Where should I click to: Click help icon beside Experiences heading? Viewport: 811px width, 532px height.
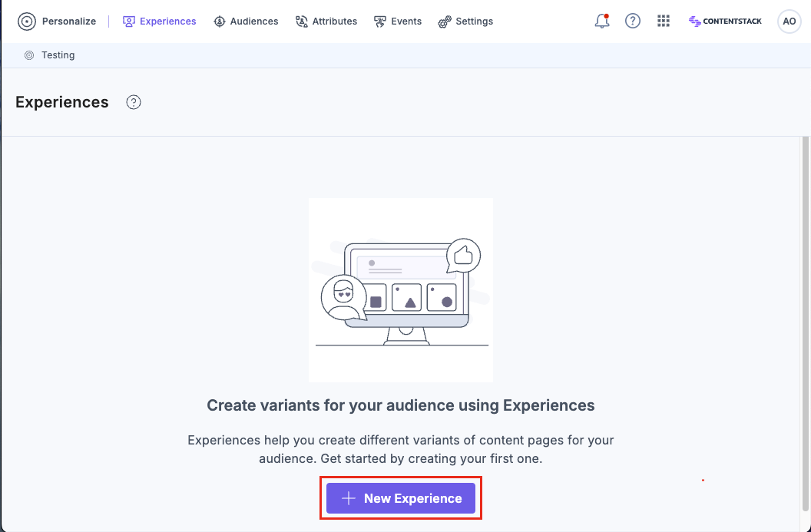(x=134, y=102)
